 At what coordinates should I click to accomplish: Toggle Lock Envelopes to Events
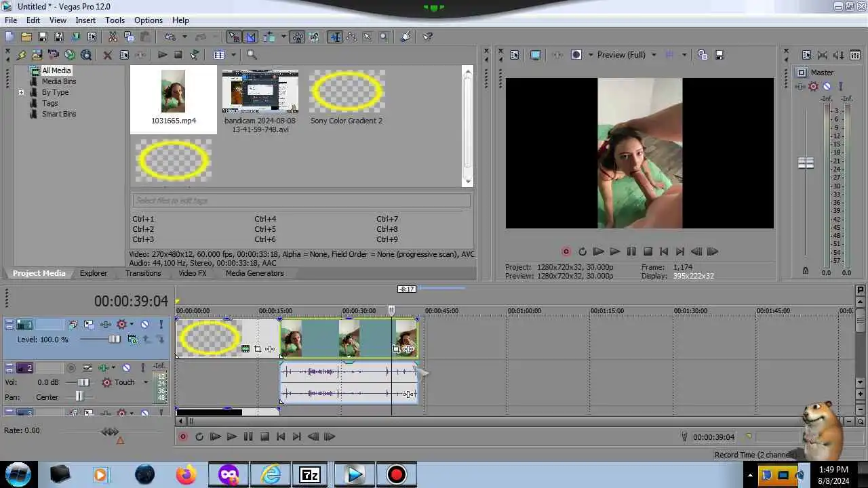[298, 37]
